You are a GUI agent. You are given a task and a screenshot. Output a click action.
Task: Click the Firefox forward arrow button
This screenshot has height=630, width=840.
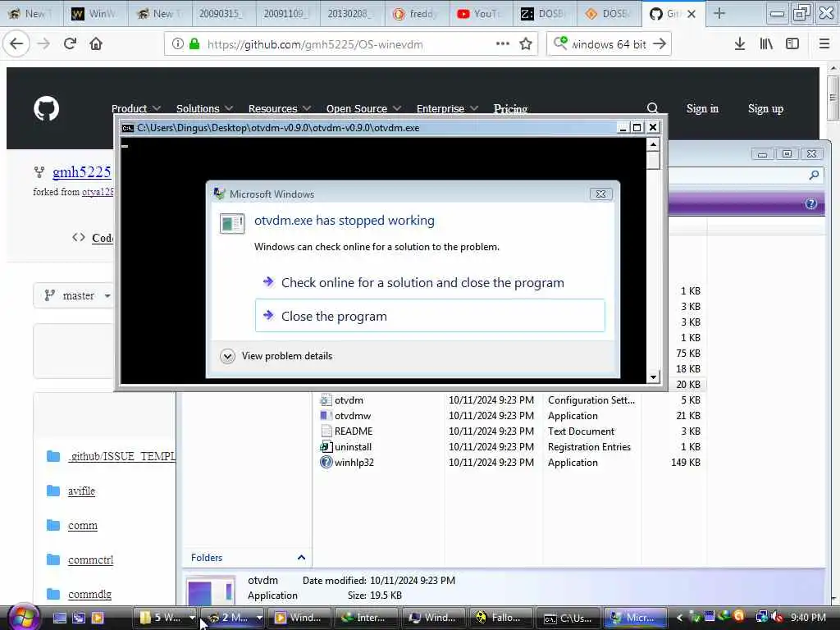43,44
